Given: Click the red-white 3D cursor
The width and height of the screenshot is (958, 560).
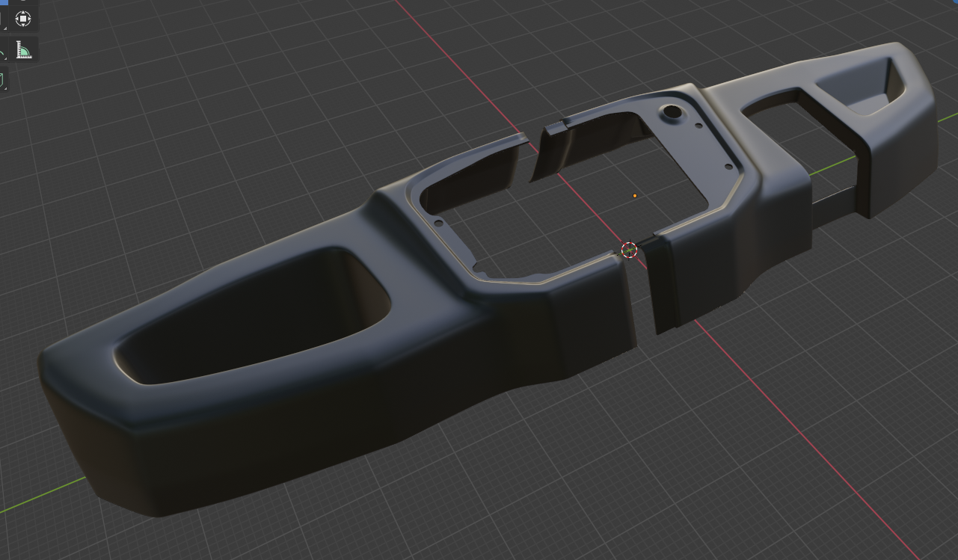Looking at the screenshot, I should (x=629, y=250).
